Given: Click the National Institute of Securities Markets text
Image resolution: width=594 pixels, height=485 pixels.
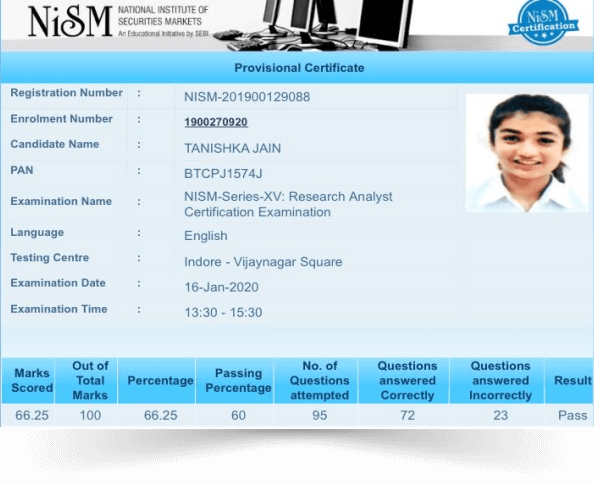Looking at the screenshot, I should (x=163, y=16).
